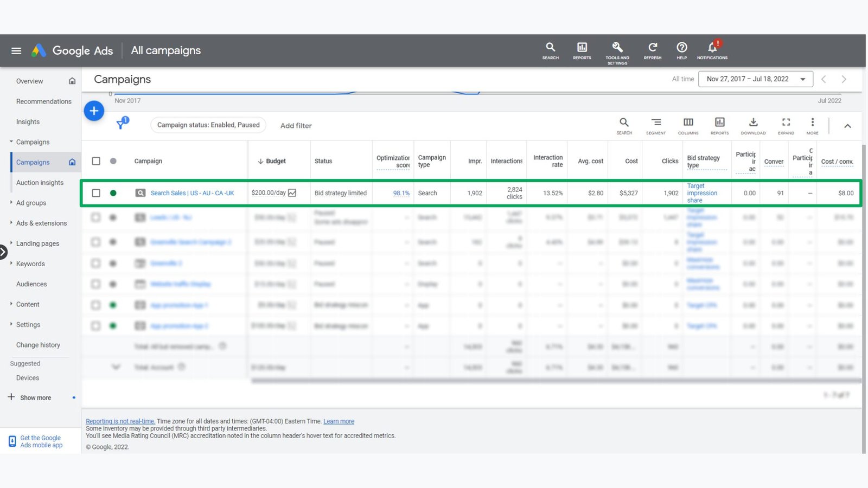Open the Search tool in top bar
868x488 pixels.
pyautogui.click(x=550, y=50)
